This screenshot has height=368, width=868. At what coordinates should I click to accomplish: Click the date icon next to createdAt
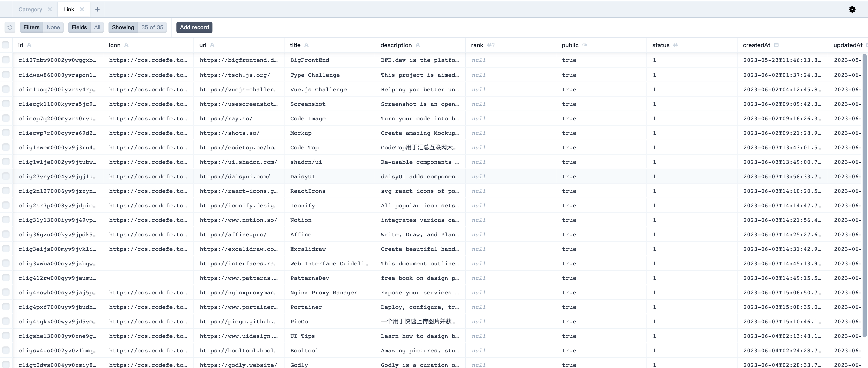click(x=776, y=45)
